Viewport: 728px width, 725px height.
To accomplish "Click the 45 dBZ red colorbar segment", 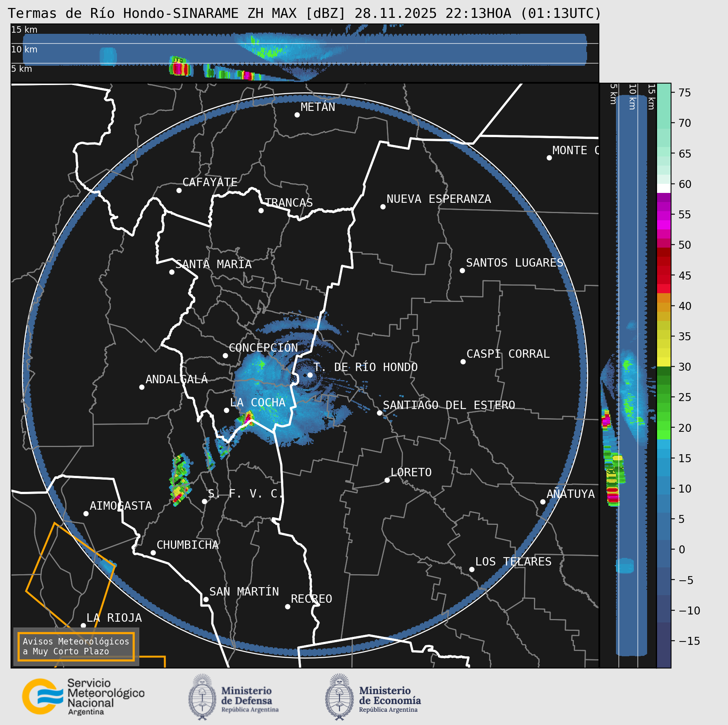I will point(664,279).
